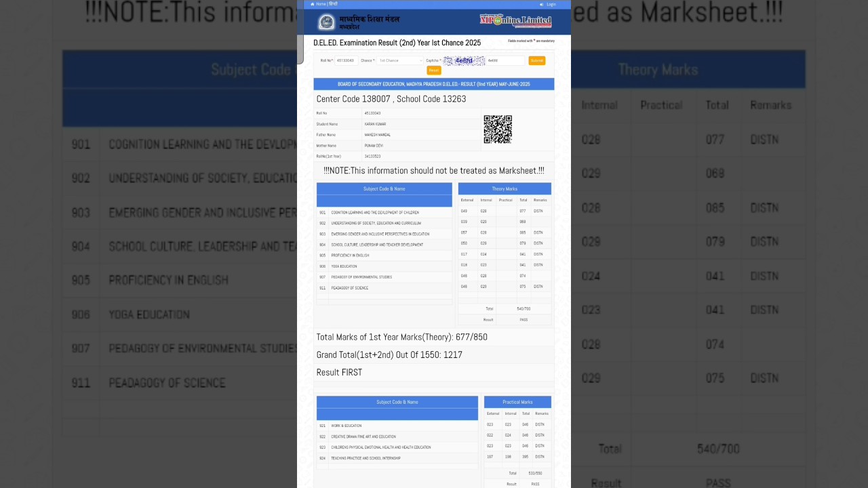
Task: Select first year roll number 34133523
Action: point(372,157)
